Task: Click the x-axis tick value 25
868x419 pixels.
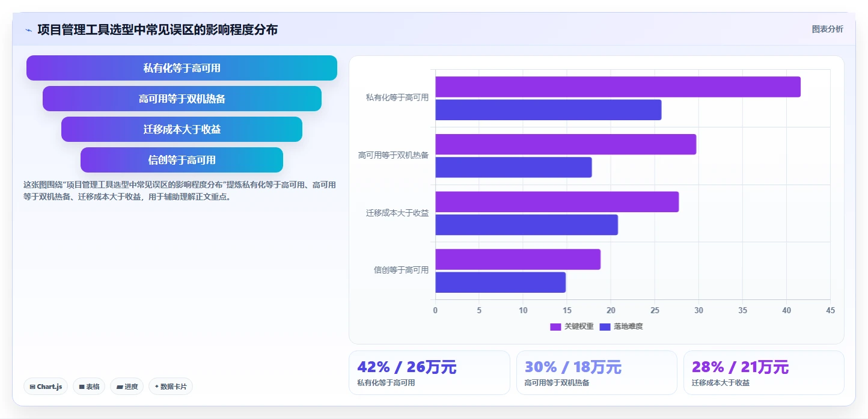Action: pyautogui.click(x=655, y=310)
